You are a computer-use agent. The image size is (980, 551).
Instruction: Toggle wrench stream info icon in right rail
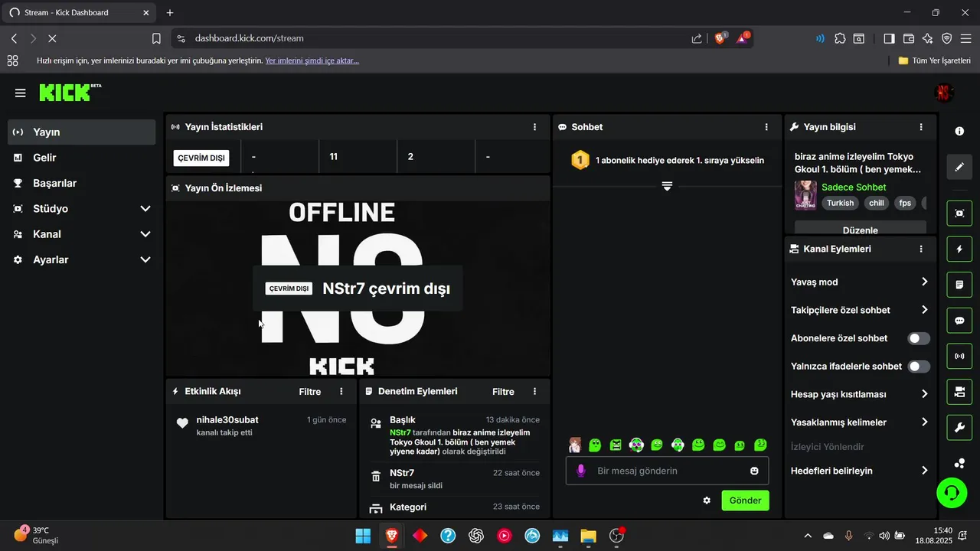[x=959, y=427]
